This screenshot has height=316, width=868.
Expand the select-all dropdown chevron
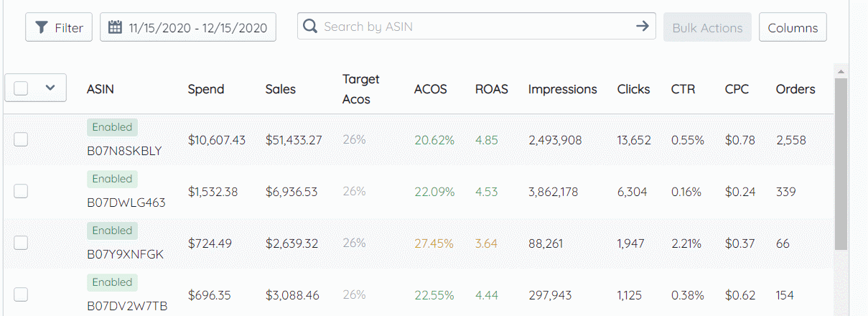[x=50, y=88]
